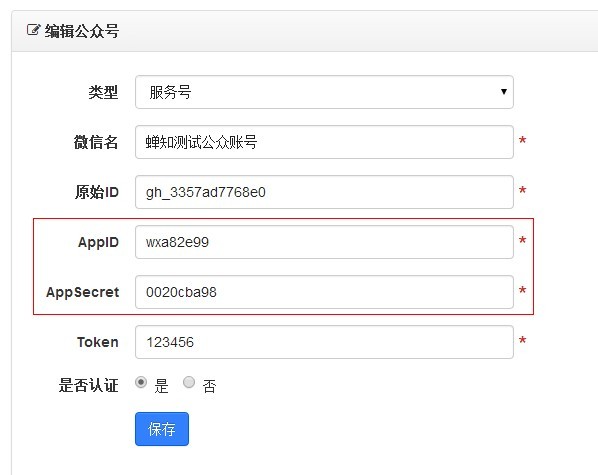Click the AppID field containing wxa82e99
The width and height of the screenshot is (598, 475).
[324, 242]
